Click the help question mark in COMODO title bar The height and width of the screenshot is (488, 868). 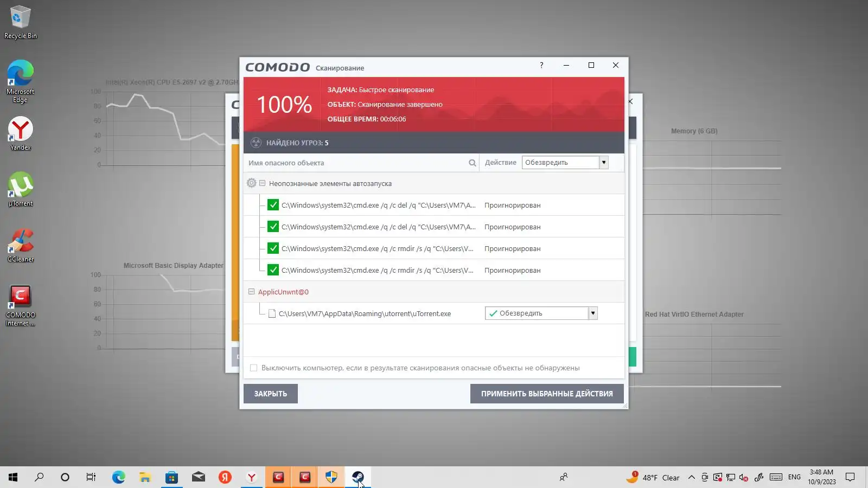click(x=541, y=65)
